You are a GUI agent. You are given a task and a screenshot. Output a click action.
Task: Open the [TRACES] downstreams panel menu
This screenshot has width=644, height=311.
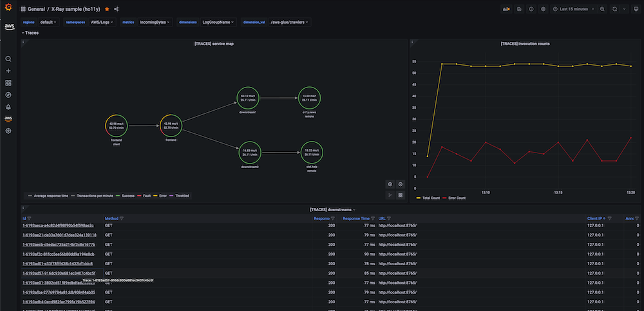333,209
